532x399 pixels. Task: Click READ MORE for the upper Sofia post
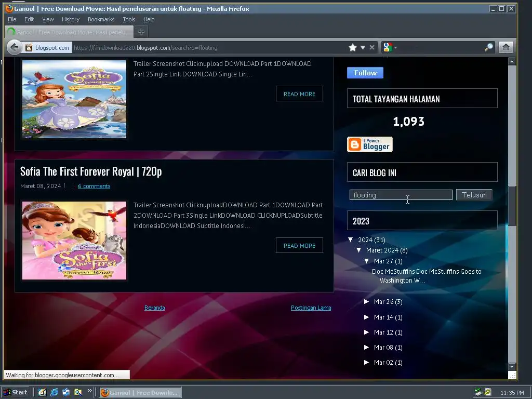(299, 94)
